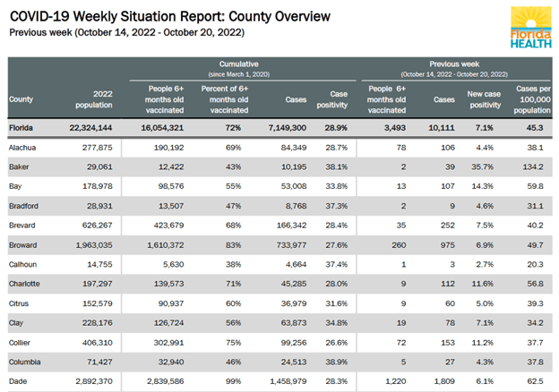Click Florida's cumulative cases value 7,149,300
Screen dimensions: 559x392
[x=286, y=129]
